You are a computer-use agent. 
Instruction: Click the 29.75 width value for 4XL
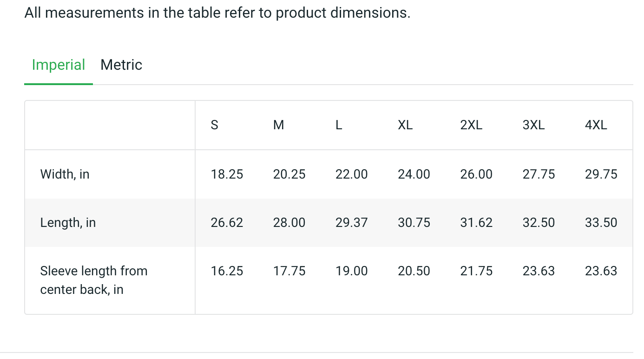pos(601,174)
